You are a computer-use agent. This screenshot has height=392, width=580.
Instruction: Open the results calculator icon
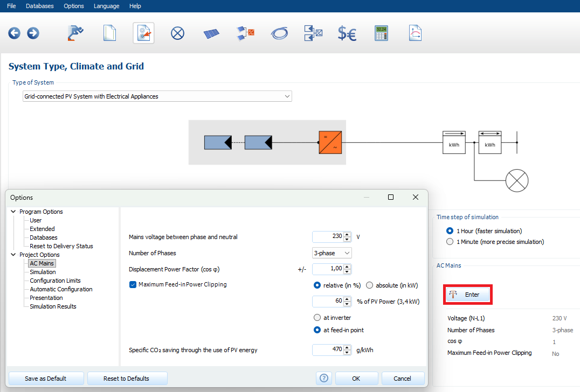point(382,33)
